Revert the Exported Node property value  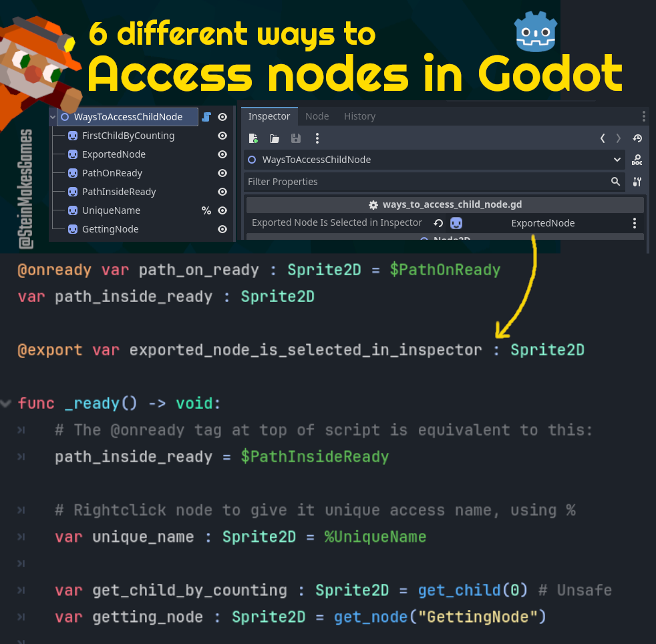[x=438, y=223]
